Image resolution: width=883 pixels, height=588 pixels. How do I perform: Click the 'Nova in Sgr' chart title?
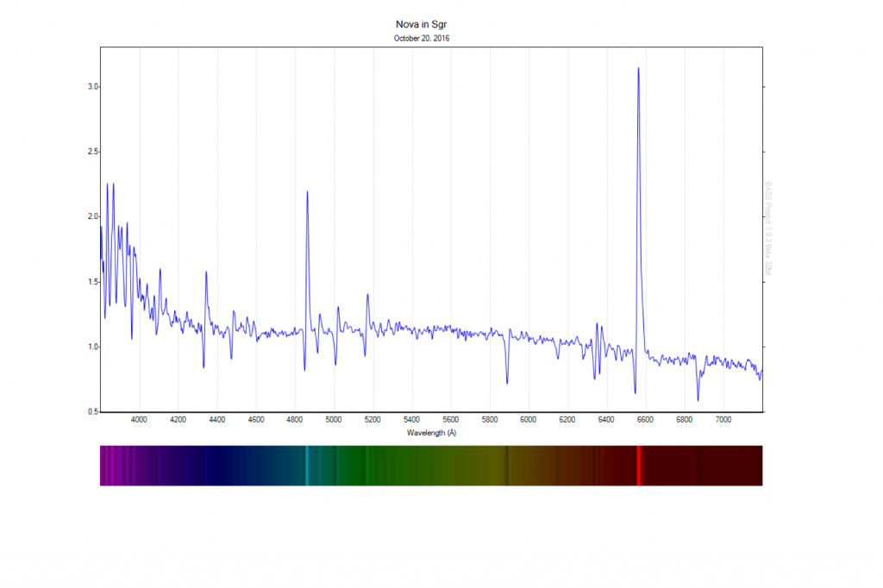tap(422, 25)
